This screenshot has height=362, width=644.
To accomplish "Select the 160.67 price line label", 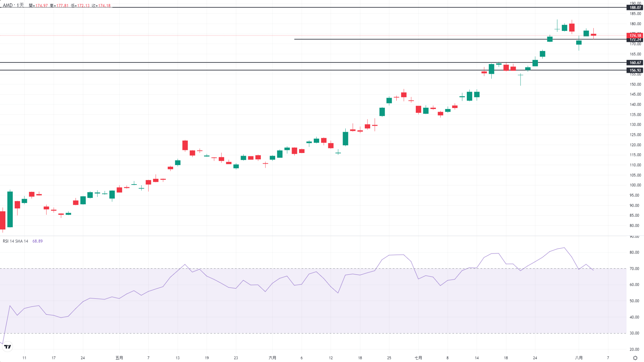I will pos(635,63).
